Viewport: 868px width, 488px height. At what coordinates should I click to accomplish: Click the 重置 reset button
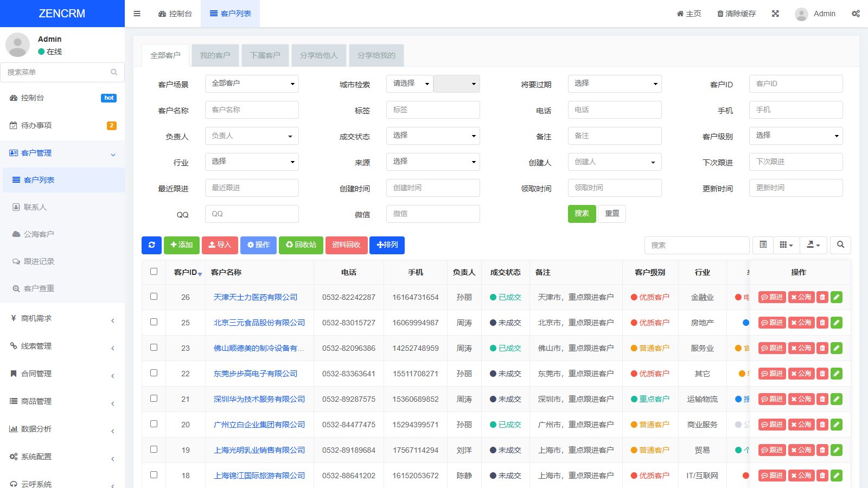point(612,214)
